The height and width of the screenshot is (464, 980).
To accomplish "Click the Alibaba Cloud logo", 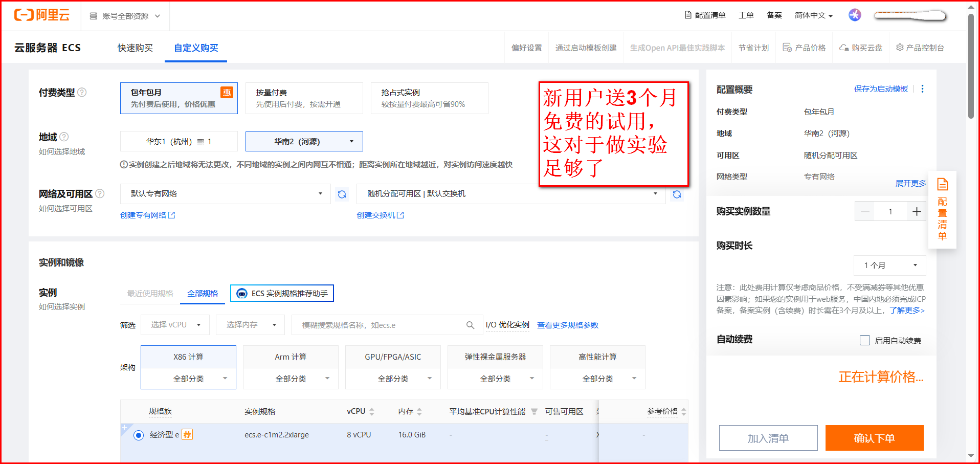I will click(41, 15).
